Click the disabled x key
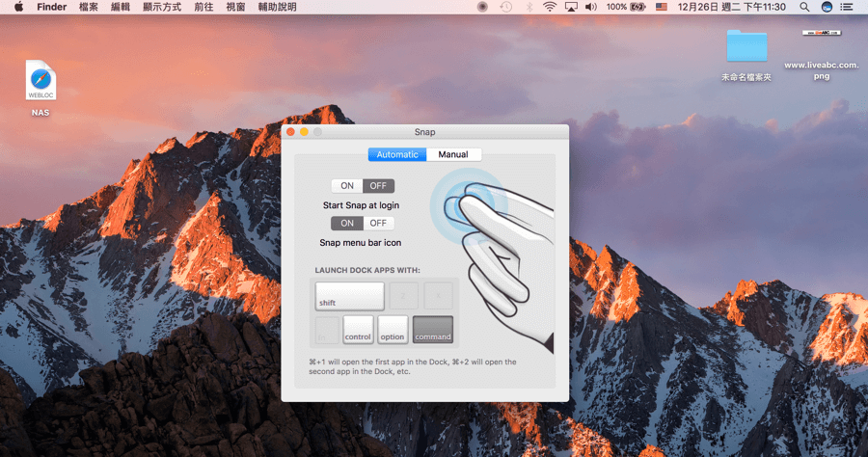868x457 pixels. [439, 296]
